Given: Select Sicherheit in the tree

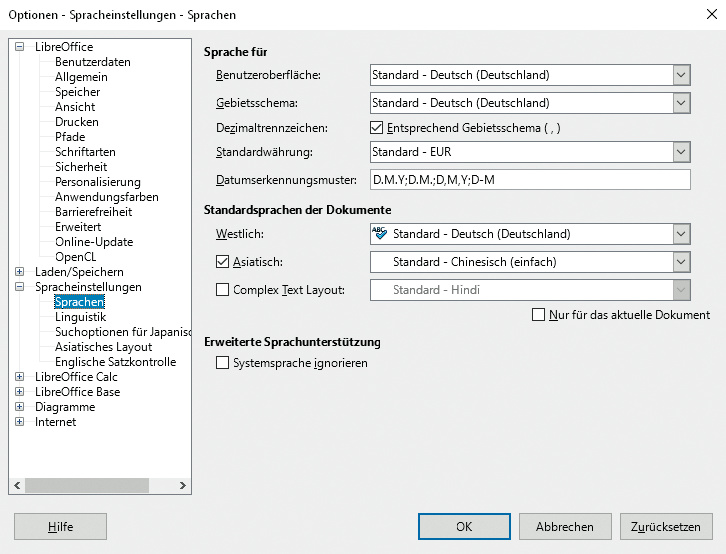Looking at the screenshot, I should click(x=81, y=167).
